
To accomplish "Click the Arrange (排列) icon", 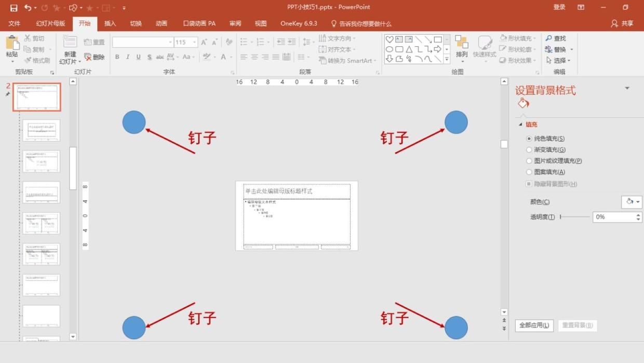I will point(461,44).
